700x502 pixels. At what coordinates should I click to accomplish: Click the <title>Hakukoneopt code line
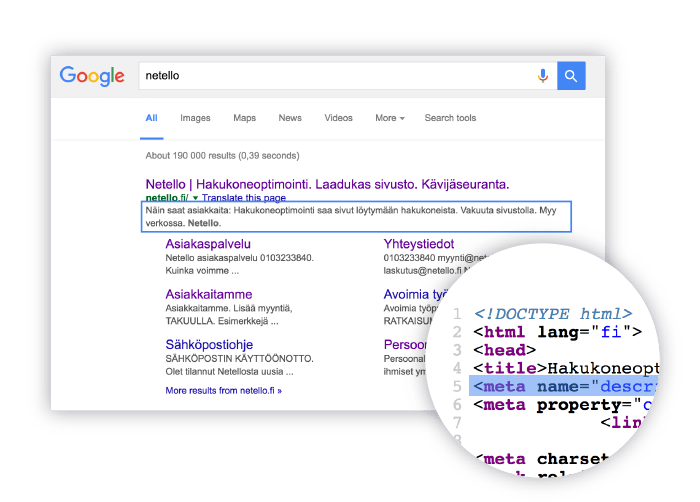pyautogui.click(x=566, y=368)
